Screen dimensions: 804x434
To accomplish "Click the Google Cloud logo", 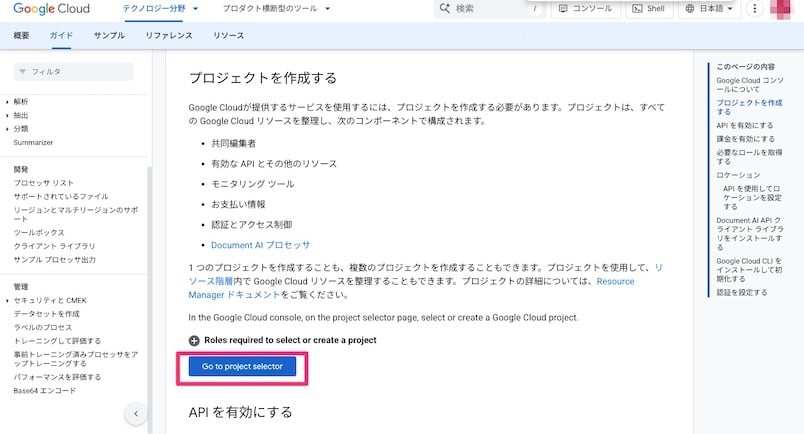I will click(x=51, y=9).
